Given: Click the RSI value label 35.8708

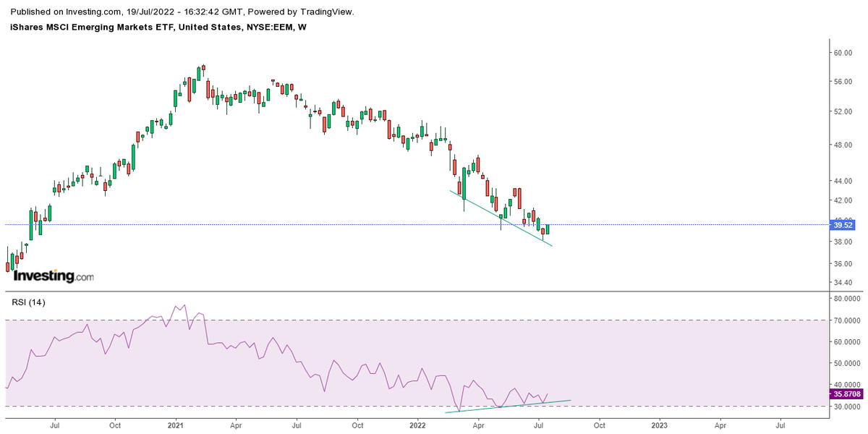Looking at the screenshot, I should pos(847,394).
